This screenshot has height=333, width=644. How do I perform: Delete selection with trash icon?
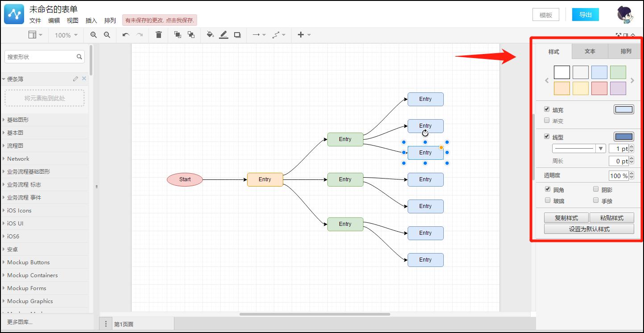tap(158, 35)
